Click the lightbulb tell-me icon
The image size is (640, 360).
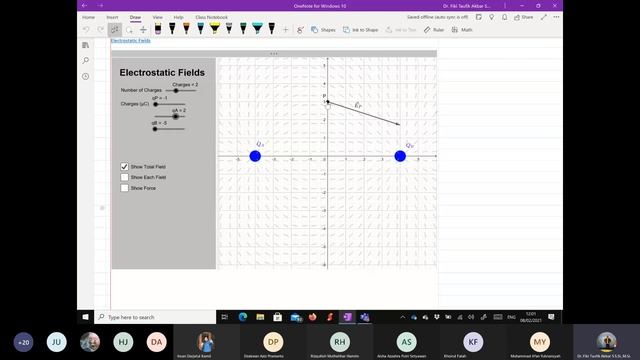click(x=491, y=17)
